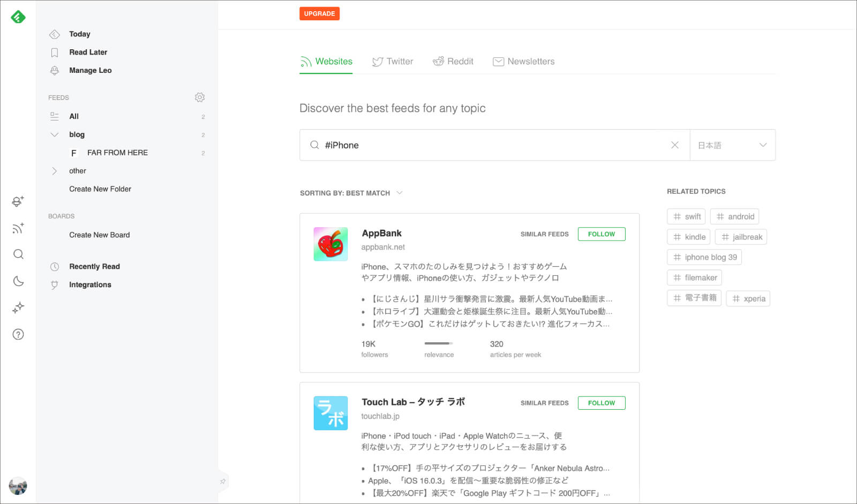
Task: Select the android related topic
Action: pyautogui.click(x=734, y=216)
